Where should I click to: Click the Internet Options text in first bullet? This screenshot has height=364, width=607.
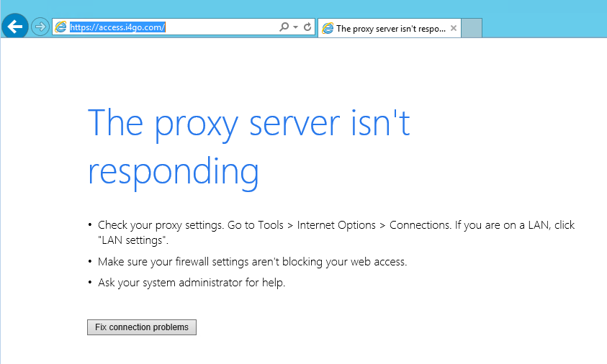click(336, 225)
